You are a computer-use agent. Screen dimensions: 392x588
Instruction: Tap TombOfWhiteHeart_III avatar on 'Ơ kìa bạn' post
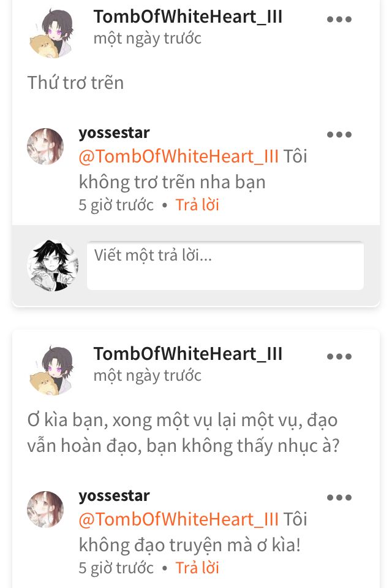52,371
